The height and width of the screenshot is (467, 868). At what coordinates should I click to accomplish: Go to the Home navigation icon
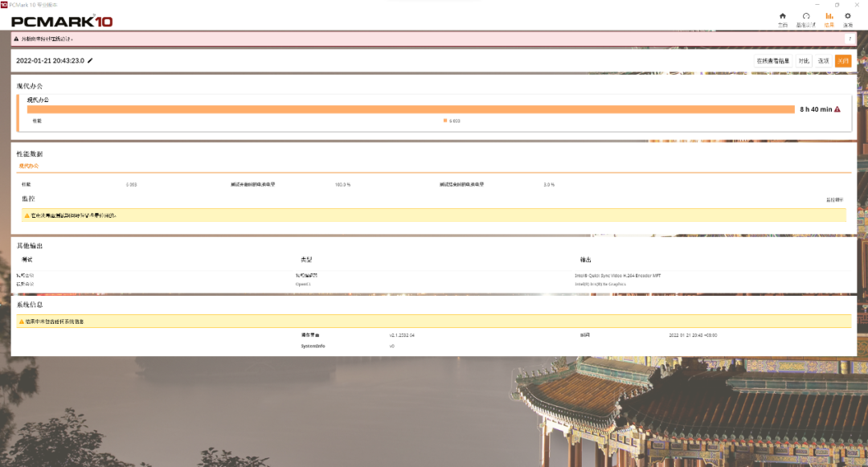click(x=782, y=16)
